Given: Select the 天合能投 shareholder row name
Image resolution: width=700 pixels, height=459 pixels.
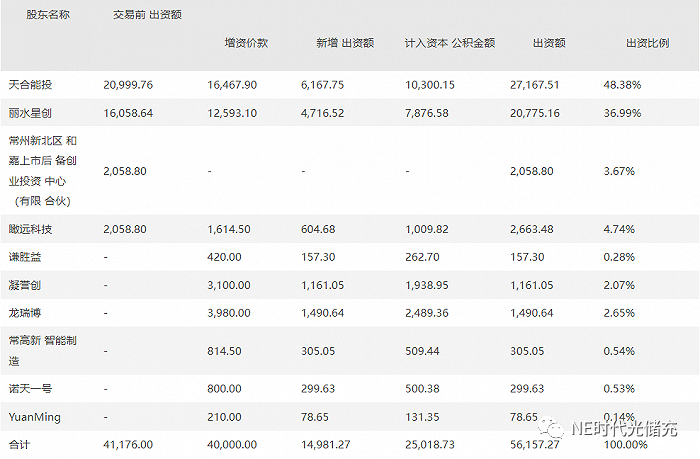Looking at the screenshot, I should tap(27, 85).
